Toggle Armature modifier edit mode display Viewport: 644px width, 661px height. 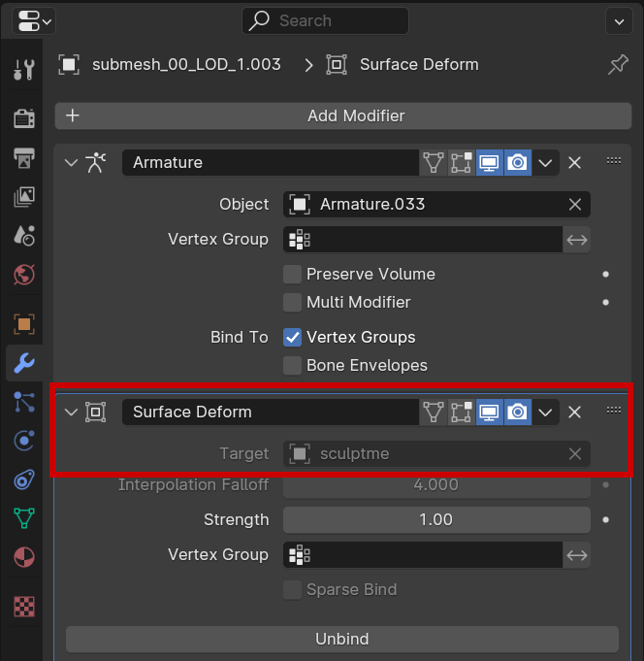tap(461, 163)
